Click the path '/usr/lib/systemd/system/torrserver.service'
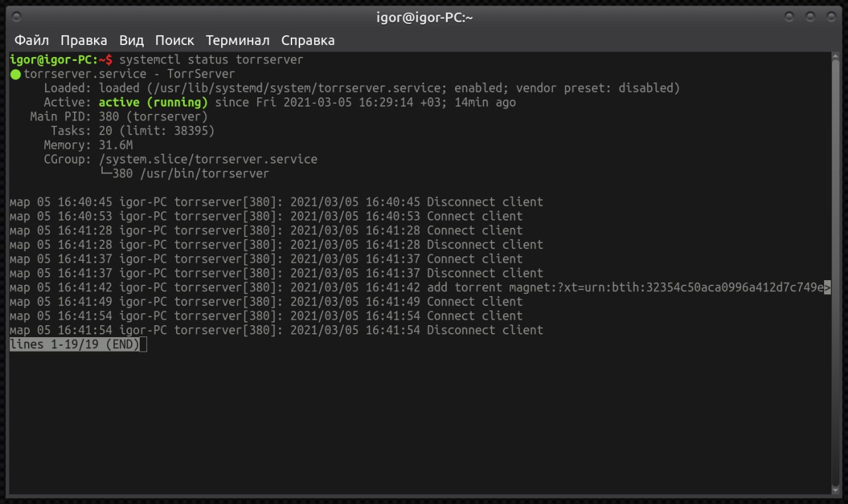The height and width of the screenshot is (504, 848). pyautogui.click(x=296, y=88)
